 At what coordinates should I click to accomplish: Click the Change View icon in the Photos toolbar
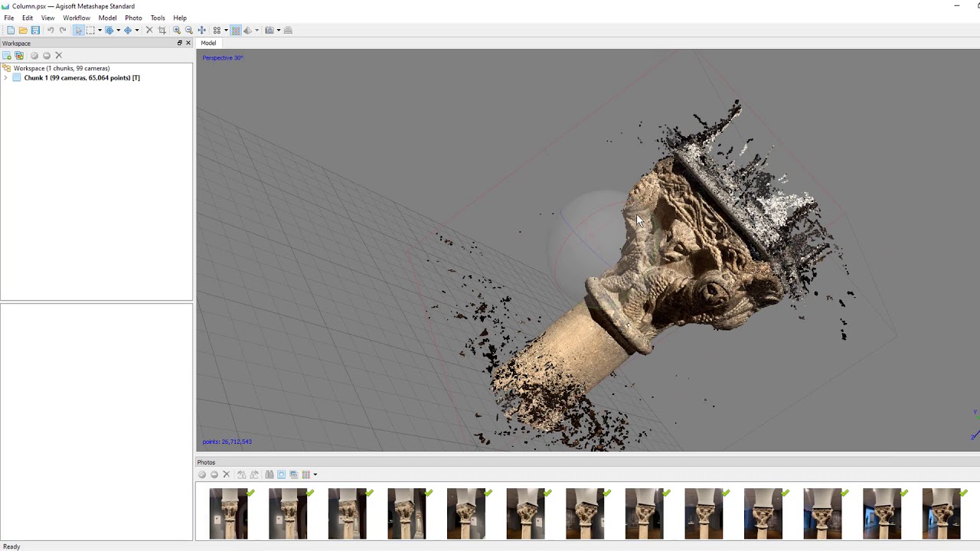(x=305, y=474)
